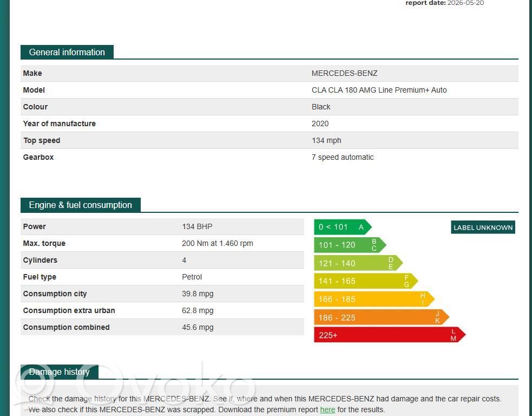The width and height of the screenshot is (532, 416).
Task: Click the LABEL UNKNOWN badge
Action: tap(483, 227)
